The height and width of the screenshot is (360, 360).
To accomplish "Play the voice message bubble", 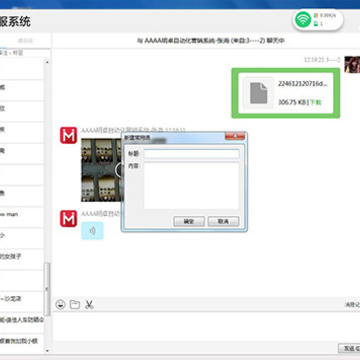I will [x=92, y=231].
